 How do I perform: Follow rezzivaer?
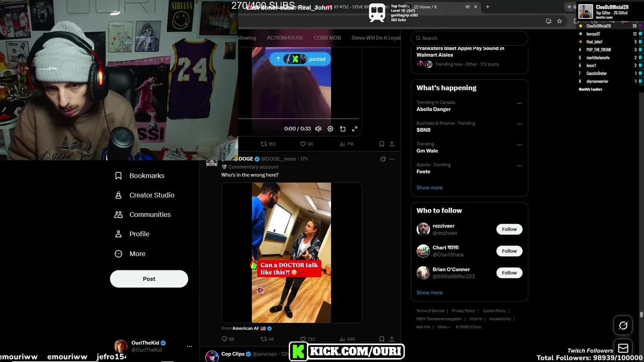point(509,229)
